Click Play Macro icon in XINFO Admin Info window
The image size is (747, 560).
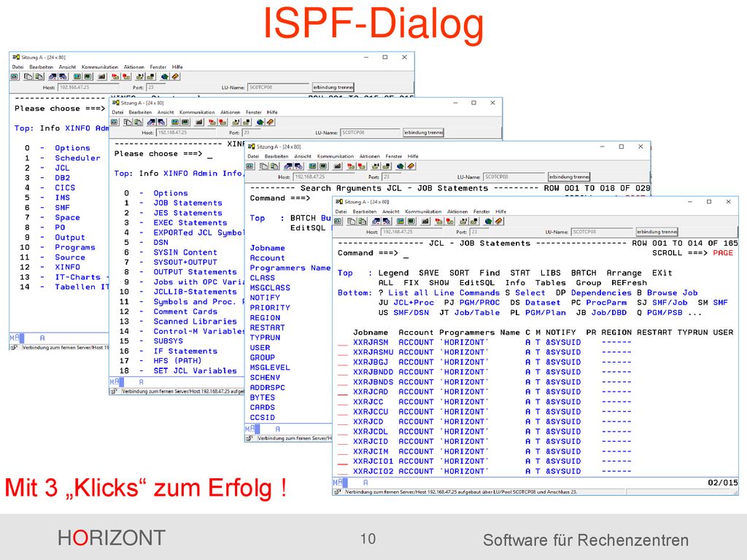pyautogui.click(x=236, y=122)
